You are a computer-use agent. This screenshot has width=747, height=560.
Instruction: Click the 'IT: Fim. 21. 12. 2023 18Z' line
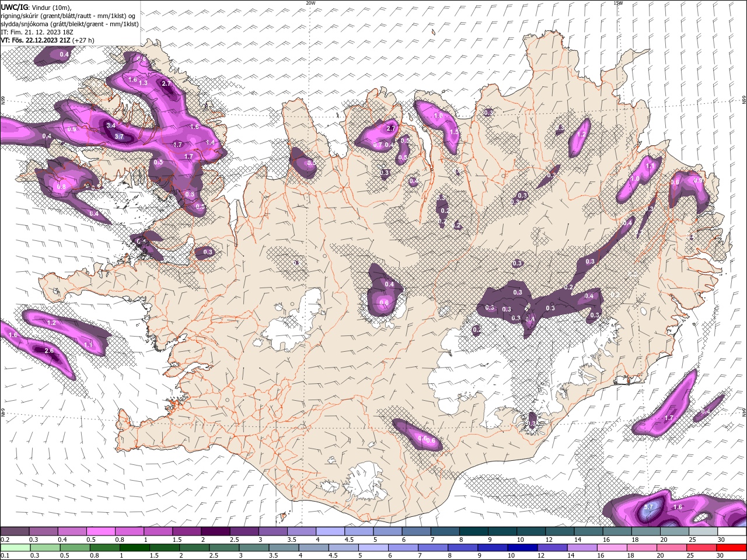[x=37, y=32]
